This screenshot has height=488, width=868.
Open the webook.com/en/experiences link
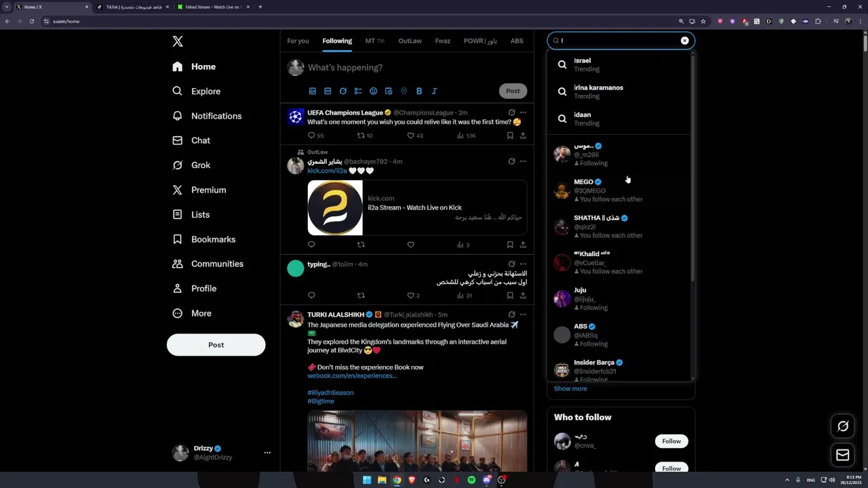pos(352,375)
